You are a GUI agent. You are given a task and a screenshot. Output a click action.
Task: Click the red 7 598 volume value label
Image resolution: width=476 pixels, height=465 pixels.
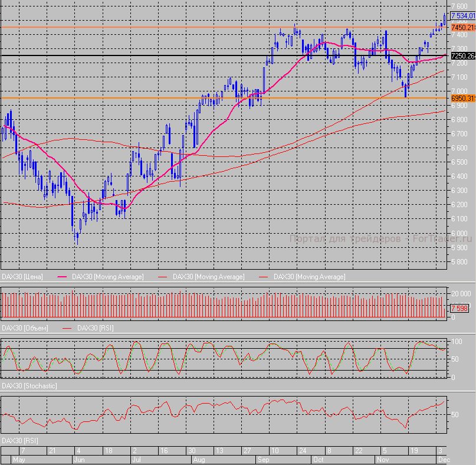[459, 308]
